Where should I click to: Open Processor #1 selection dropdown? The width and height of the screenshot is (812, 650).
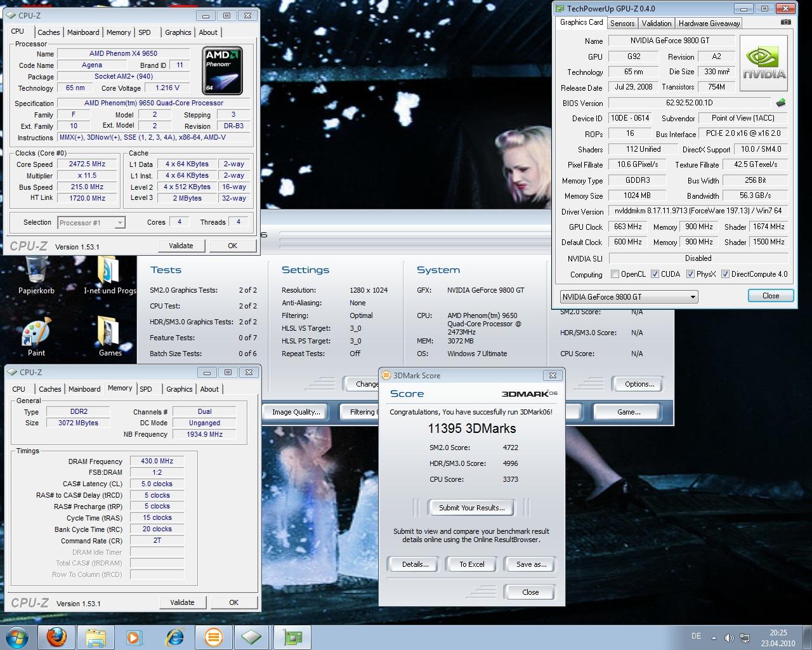pyautogui.click(x=91, y=222)
